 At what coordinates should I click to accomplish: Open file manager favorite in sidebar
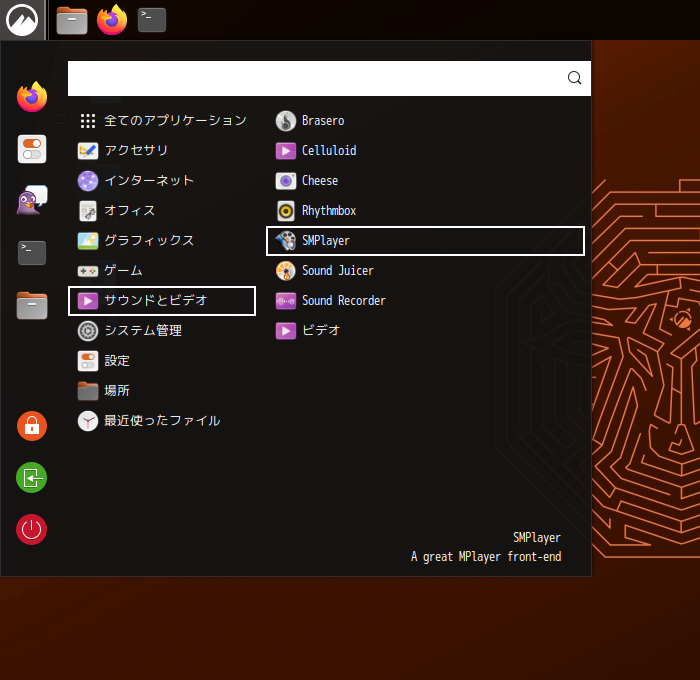(32, 306)
